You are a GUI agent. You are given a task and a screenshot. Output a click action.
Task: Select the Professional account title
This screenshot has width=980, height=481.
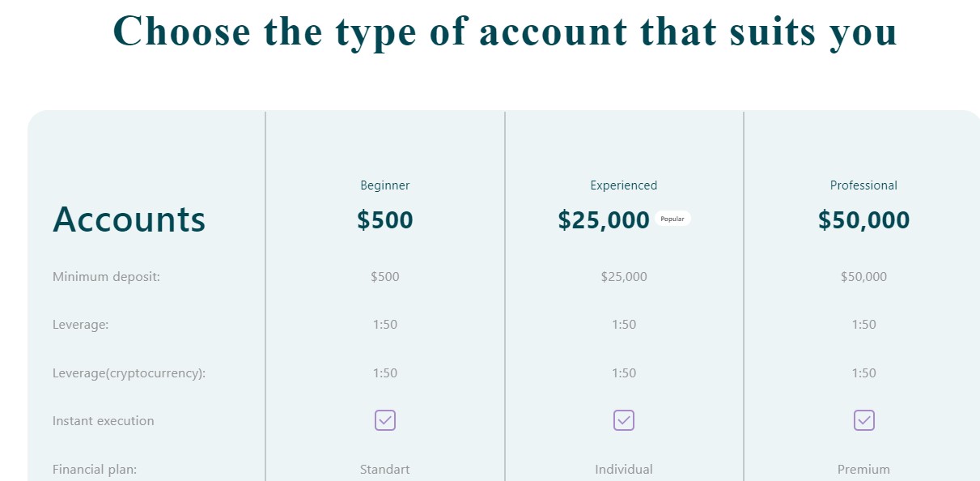[863, 185]
